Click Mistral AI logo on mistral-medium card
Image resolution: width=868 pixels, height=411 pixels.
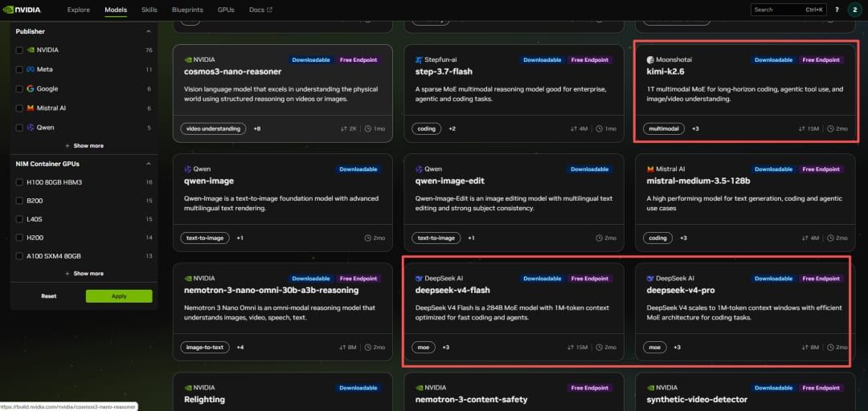650,169
